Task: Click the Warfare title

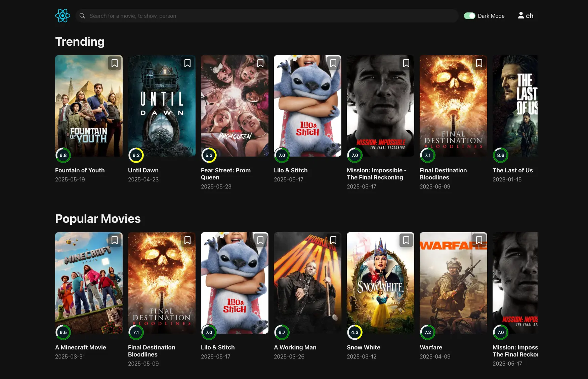Action: click(x=431, y=347)
